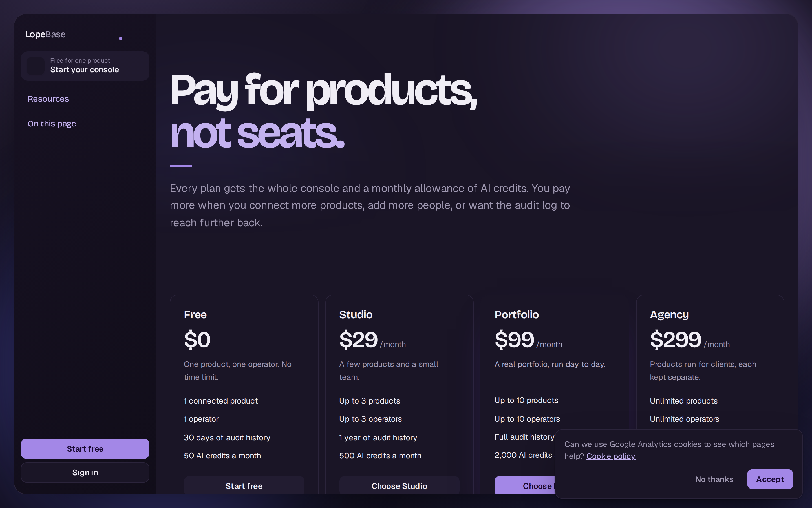Click the Agency plan title
The height and width of the screenshot is (508, 812).
[x=669, y=314]
